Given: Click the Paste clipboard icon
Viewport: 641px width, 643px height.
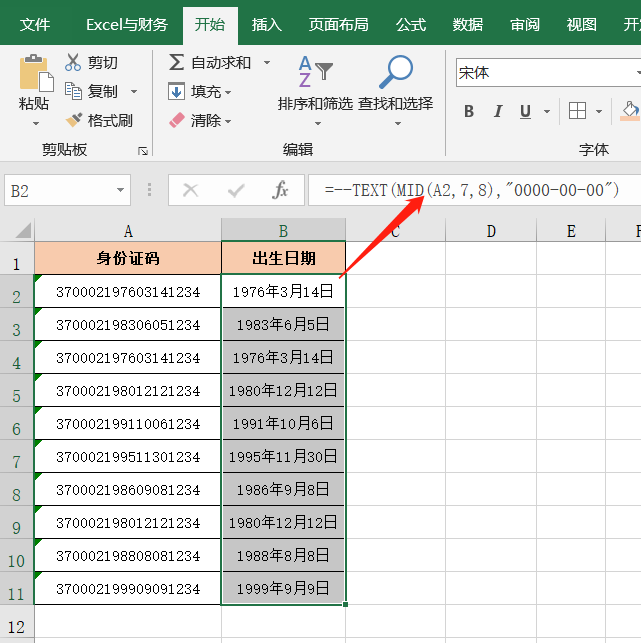Looking at the screenshot, I should (x=36, y=73).
